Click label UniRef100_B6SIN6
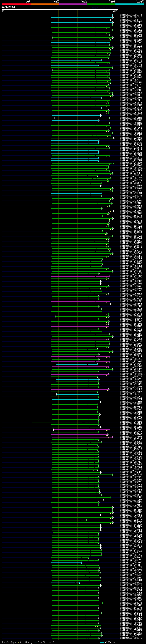Screen dimensions: 146x644 point(131,326)
